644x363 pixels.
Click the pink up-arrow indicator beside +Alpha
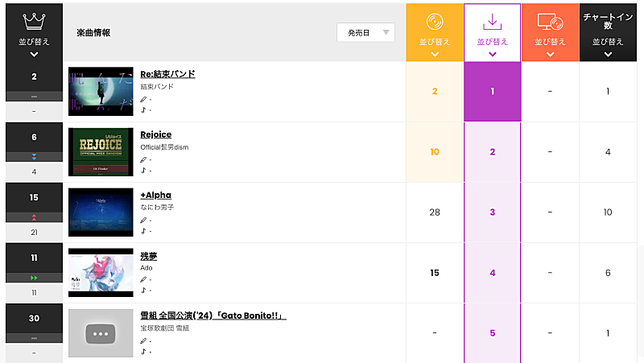(x=34, y=217)
